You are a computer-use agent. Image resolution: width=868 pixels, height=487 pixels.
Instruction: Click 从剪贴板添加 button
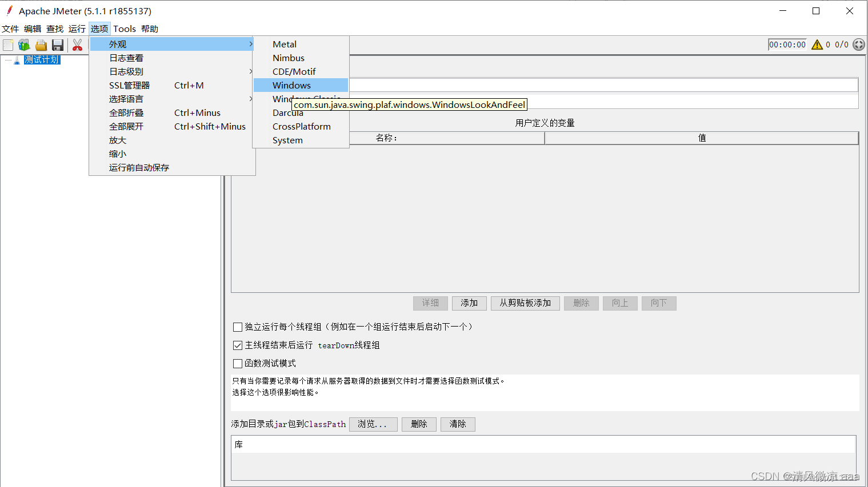(525, 303)
